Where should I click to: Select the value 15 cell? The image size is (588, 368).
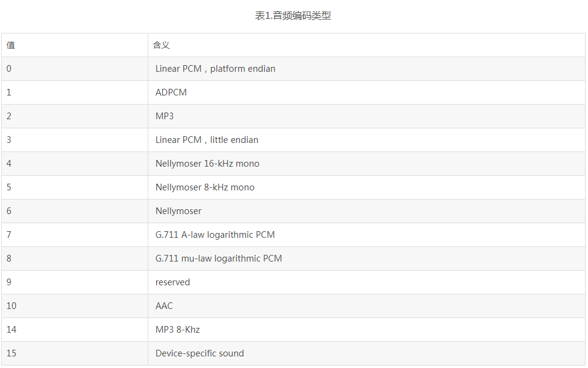[75, 353]
